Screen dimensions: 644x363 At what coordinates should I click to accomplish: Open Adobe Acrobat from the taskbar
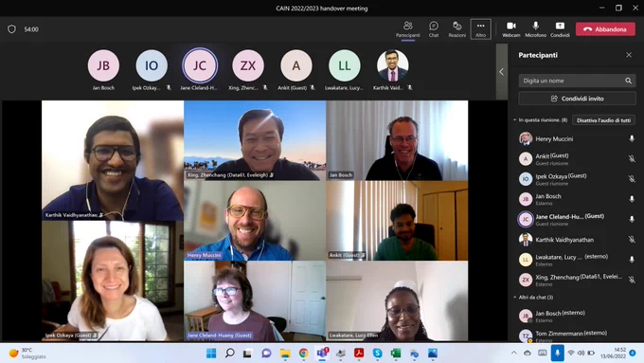coord(359,354)
